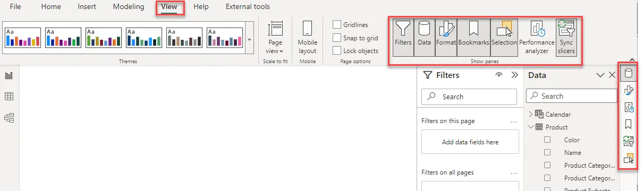Select the 'Calendar' table name
Image resolution: width=644 pixels, height=191 pixels.
(x=558, y=114)
